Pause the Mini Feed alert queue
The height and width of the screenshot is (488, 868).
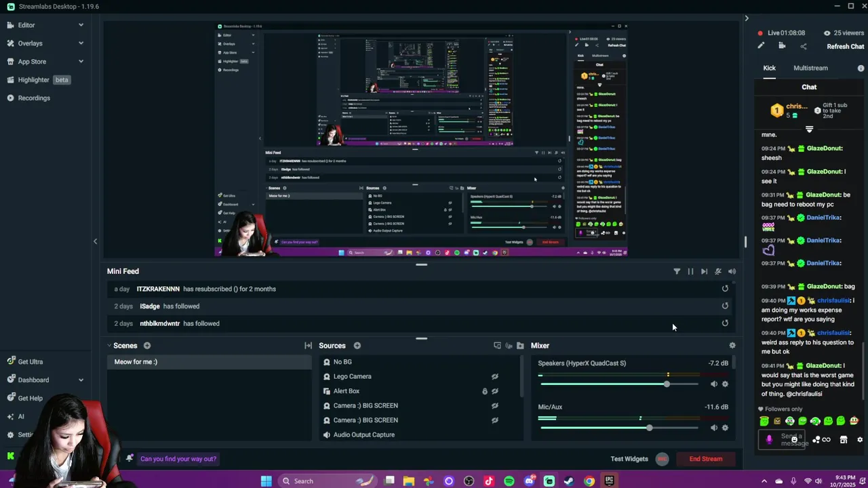[690, 272]
